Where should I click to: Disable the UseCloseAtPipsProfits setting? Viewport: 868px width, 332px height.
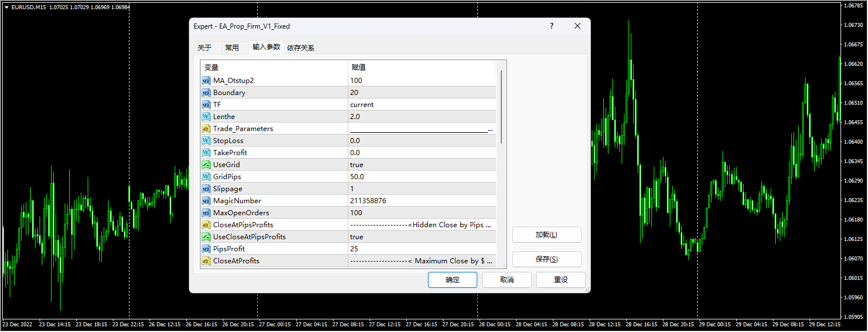tap(401, 236)
